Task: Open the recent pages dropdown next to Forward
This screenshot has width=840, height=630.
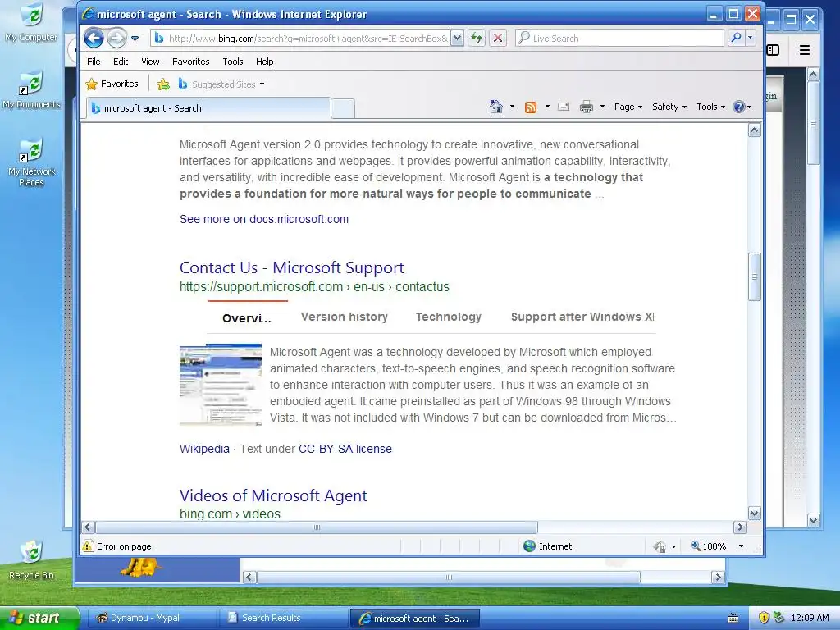Action: click(x=135, y=39)
